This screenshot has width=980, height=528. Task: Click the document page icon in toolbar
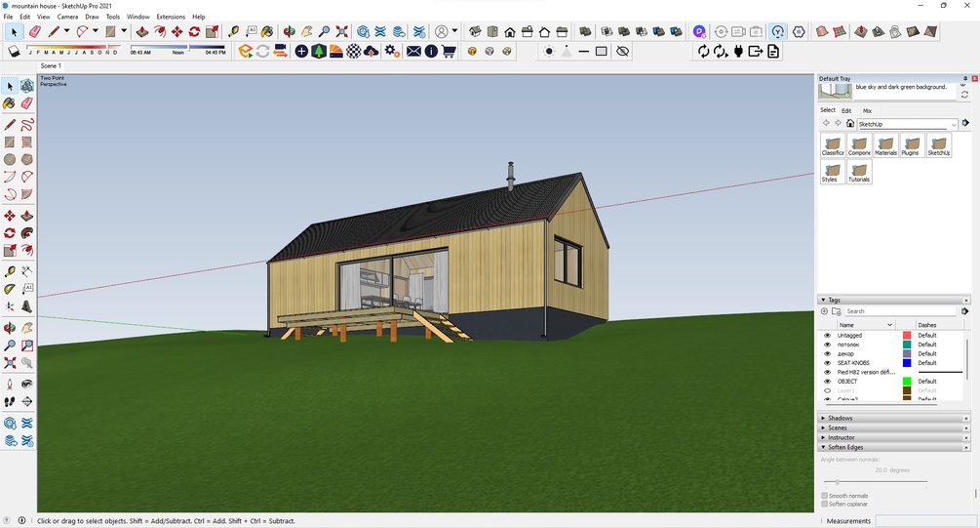(x=773, y=52)
